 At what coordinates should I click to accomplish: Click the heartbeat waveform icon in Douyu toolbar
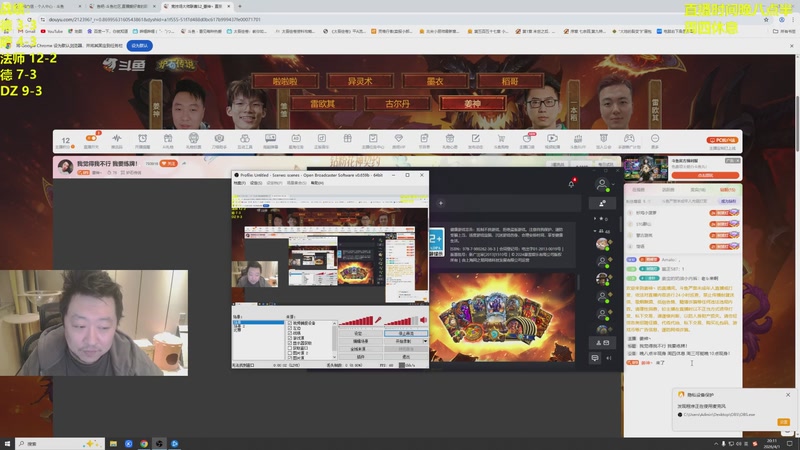coord(117,138)
